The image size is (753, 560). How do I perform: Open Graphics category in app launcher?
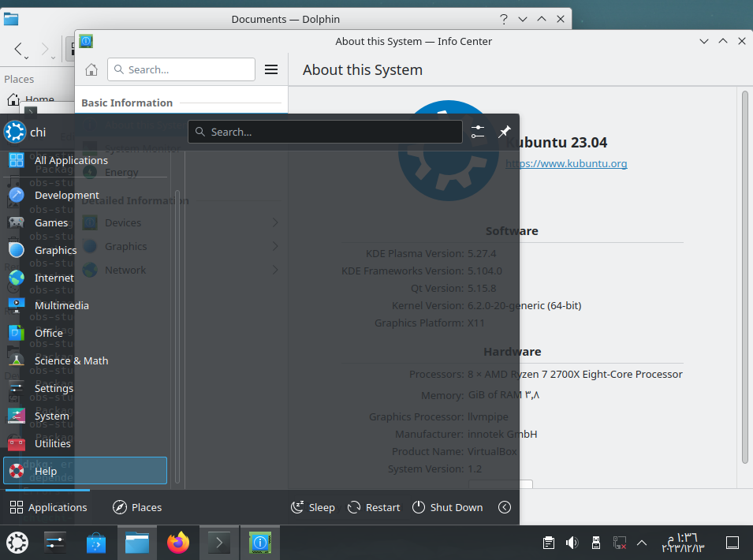pyautogui.click(x=85, y=250)
